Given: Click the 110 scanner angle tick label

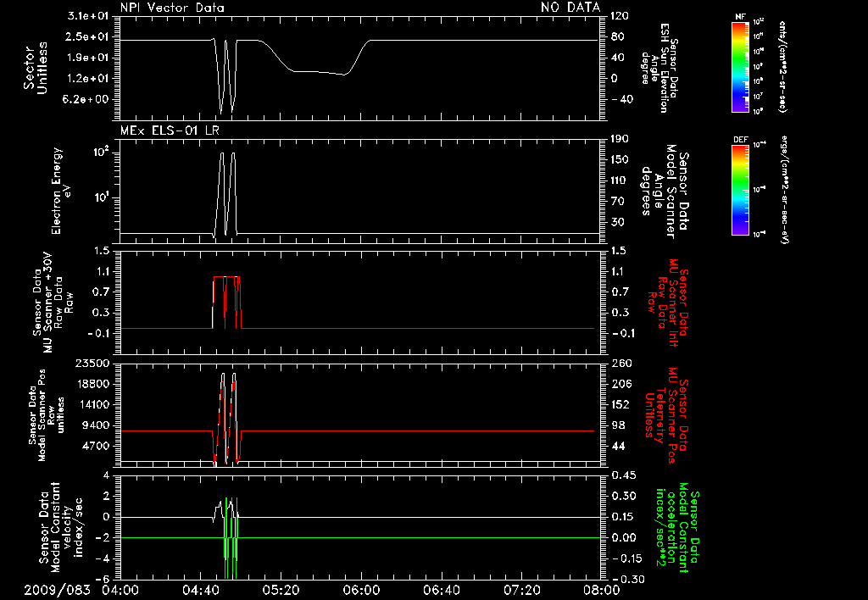Looking at the screenshot, I should click(x=620, y=181).
